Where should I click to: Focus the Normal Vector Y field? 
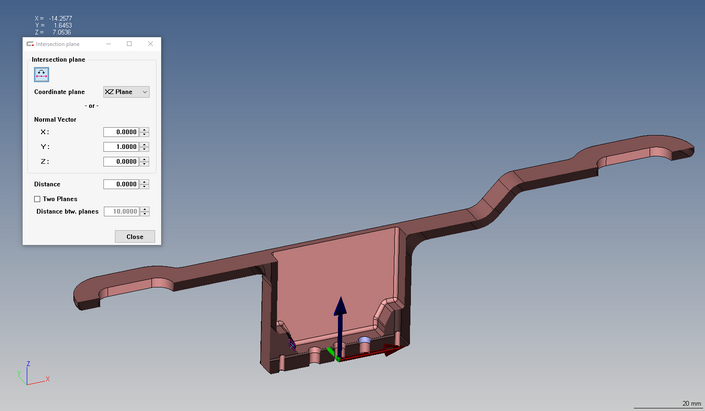click(x=121, y=147)
